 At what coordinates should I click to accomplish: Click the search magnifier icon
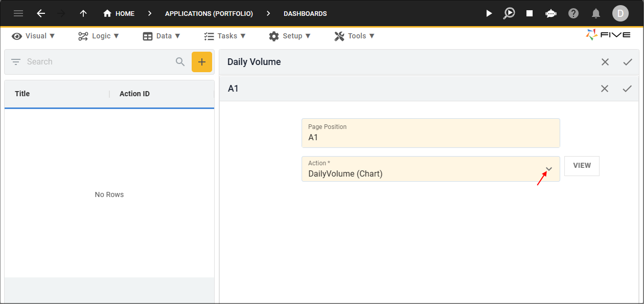[x=180, y=62]
